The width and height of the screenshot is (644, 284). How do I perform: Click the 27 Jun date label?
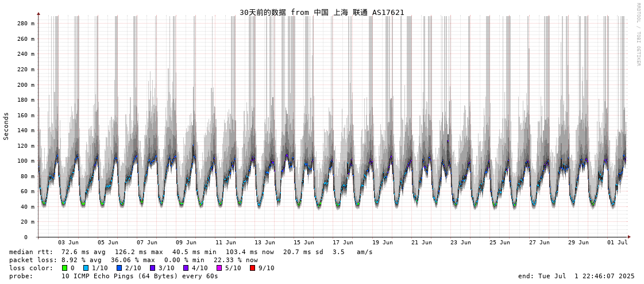[x=539, y=243]
